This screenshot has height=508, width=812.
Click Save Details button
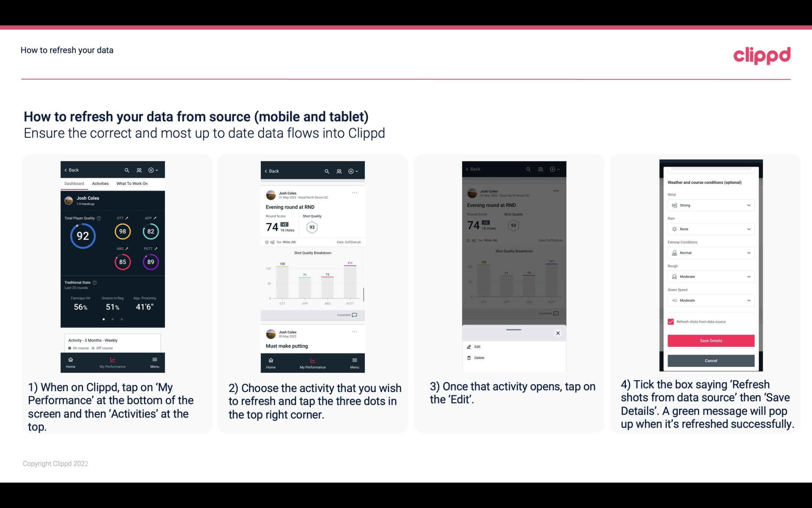click(x=710, y=340)
